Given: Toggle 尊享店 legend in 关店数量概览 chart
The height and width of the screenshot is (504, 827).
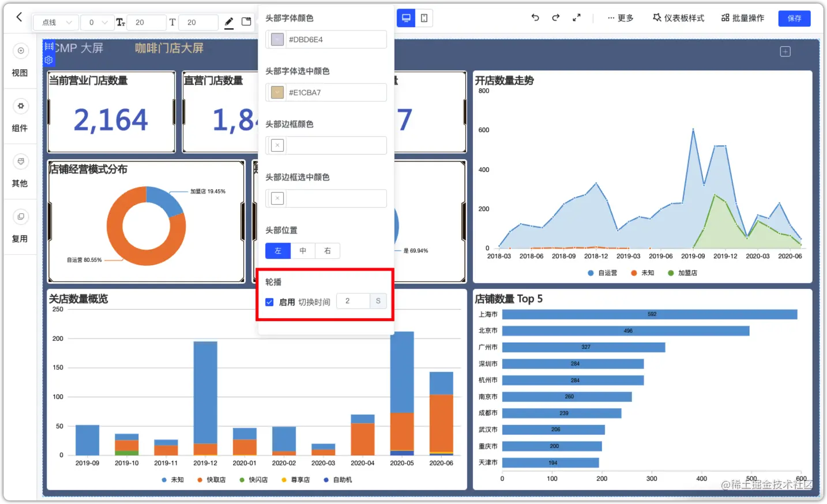Looking at the screenshot, I should tap(295, 480).
